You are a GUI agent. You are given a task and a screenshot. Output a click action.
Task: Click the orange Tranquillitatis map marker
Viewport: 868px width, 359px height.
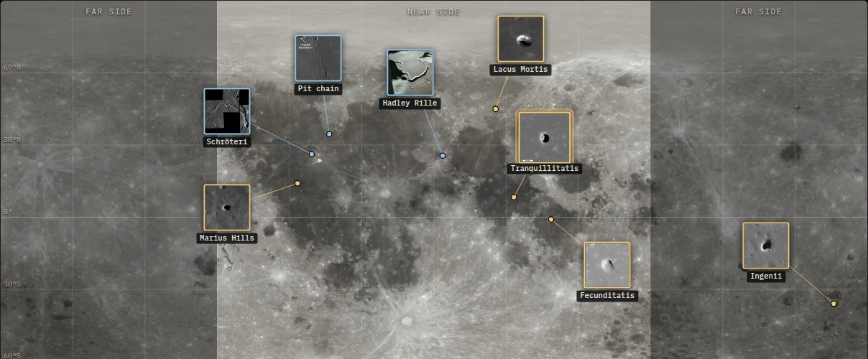point(514,197)
